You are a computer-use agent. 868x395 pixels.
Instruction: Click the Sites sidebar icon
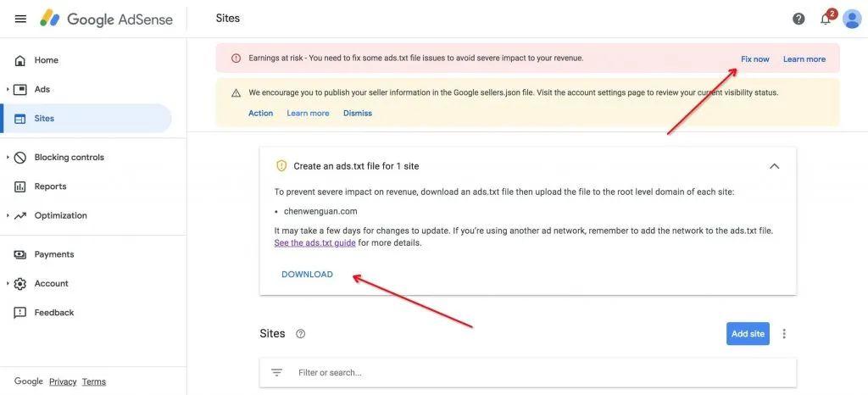[20, 119]
